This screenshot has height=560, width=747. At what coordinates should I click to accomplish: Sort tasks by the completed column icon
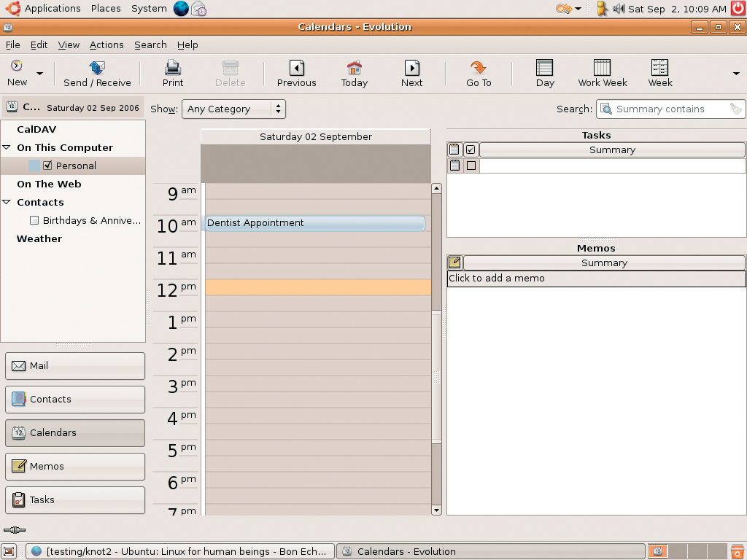coord(471,150)
